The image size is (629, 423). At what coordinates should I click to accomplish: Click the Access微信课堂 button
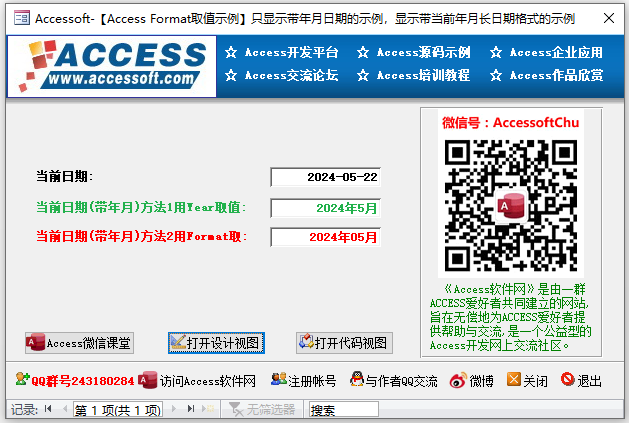point(79,343)
